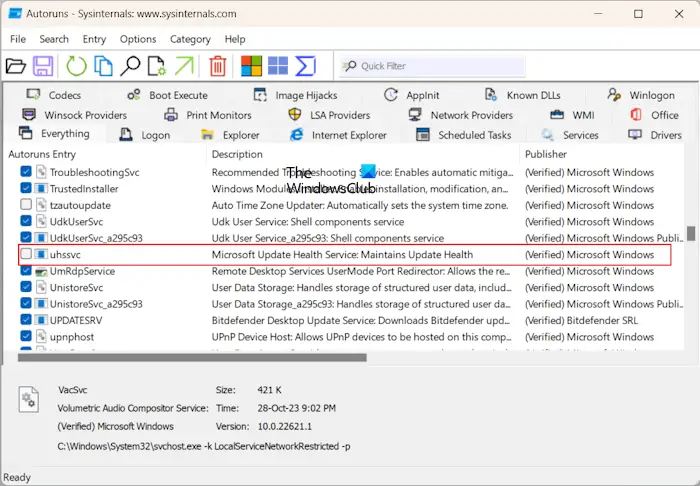Screen dimensions: 700x486
Task: Refresh the autoruns list
Action: [x=76, y=66]
